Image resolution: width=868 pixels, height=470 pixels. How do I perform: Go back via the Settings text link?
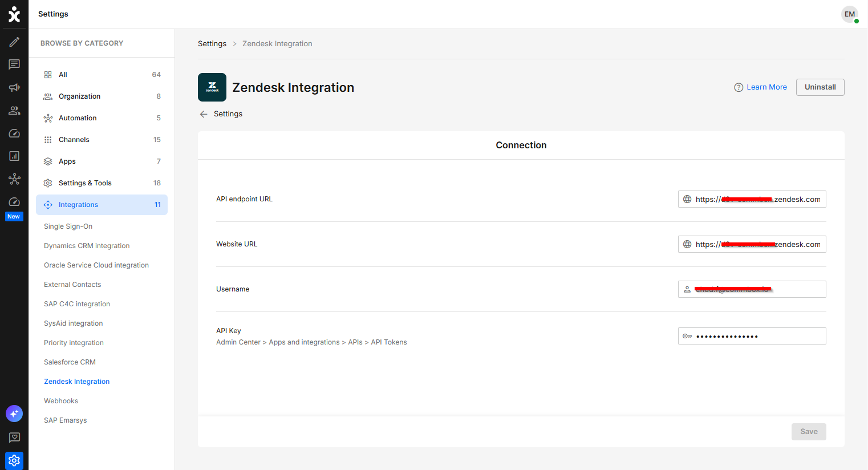tap(228, 114)
